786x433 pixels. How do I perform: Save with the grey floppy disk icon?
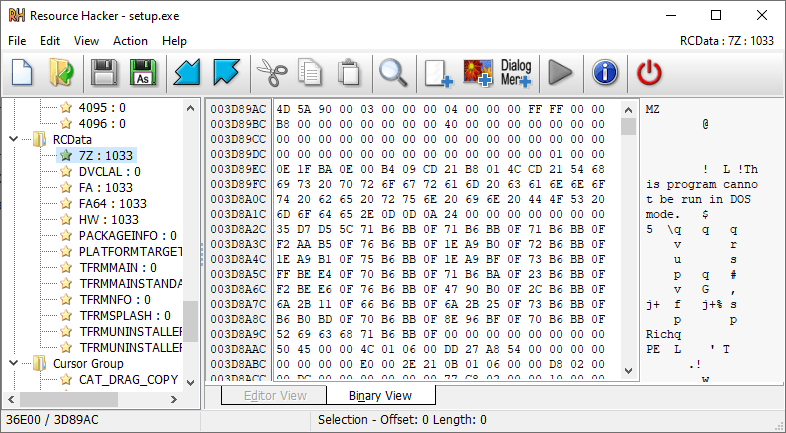tap(104, 73)
